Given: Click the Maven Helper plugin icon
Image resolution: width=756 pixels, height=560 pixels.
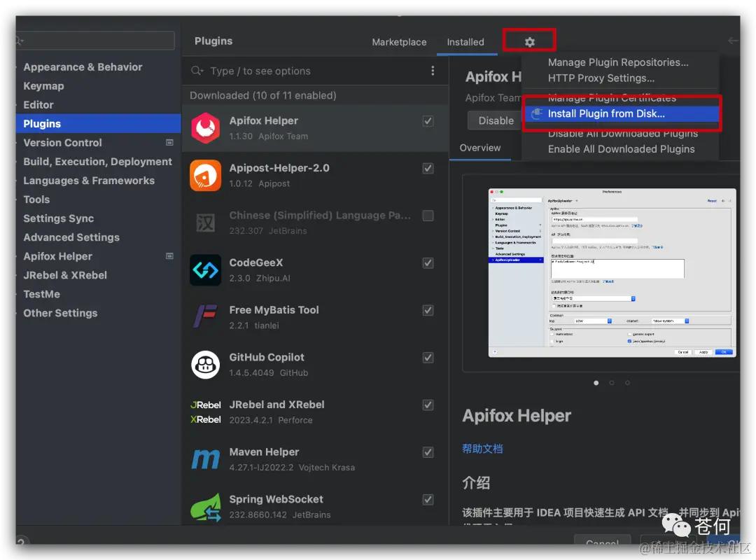Looking at the screenshot, I should coord(205,458).
